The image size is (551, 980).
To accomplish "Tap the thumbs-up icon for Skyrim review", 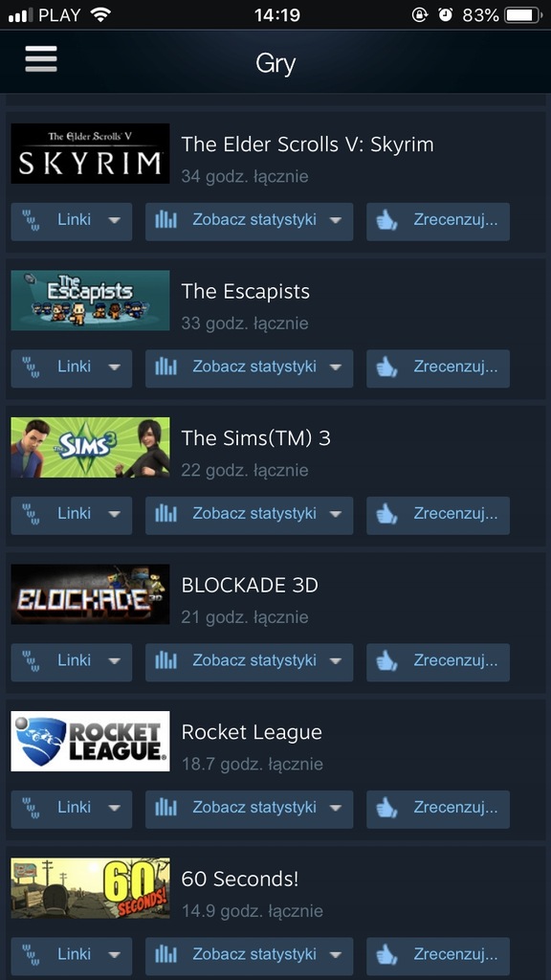I will pyautogui.click(x=386, y=220).
